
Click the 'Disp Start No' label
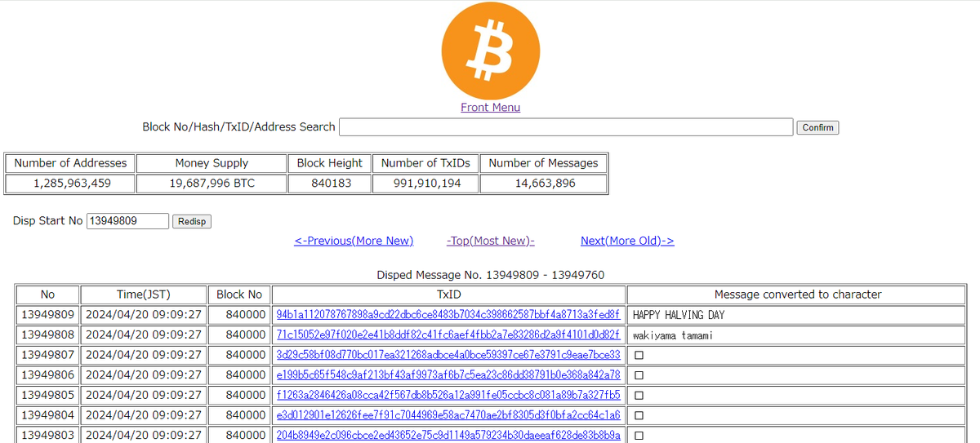pyautogui.click(x=47, y=221)
